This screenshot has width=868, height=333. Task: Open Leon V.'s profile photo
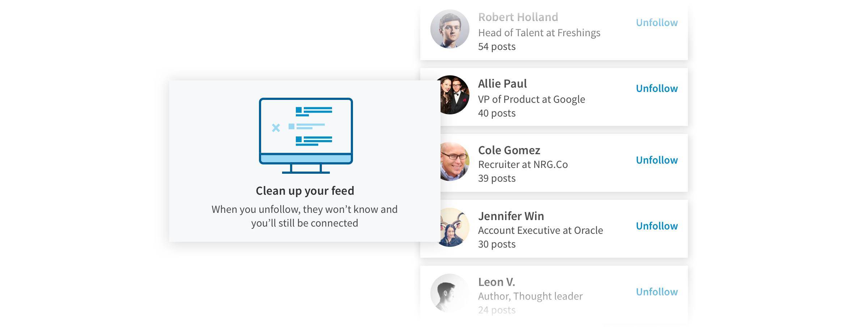pyautogui.click(x=450, y=293)
